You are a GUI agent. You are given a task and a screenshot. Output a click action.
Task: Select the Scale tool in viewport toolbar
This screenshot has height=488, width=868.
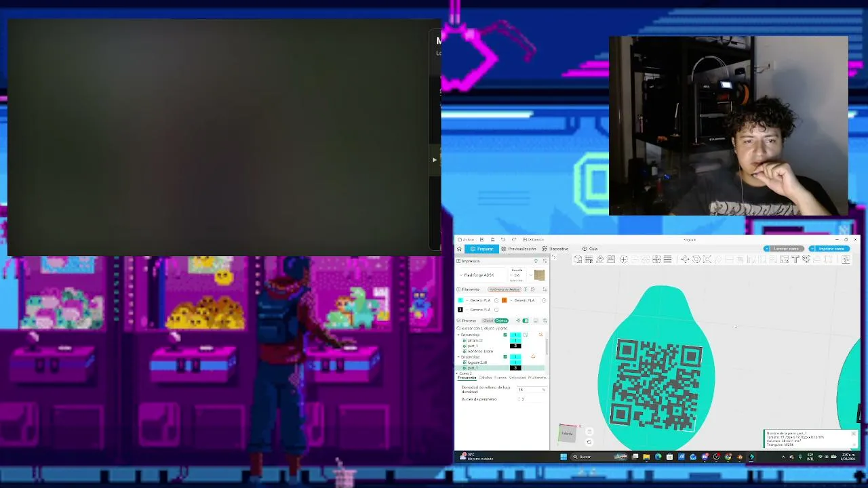(707, 259)
